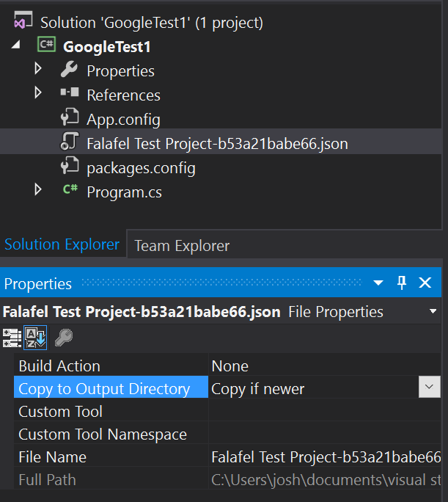Viewport: 448px width, 502px height.
Task: Switch to the Solution Explorer tab
Action: [x=62, y=244]
